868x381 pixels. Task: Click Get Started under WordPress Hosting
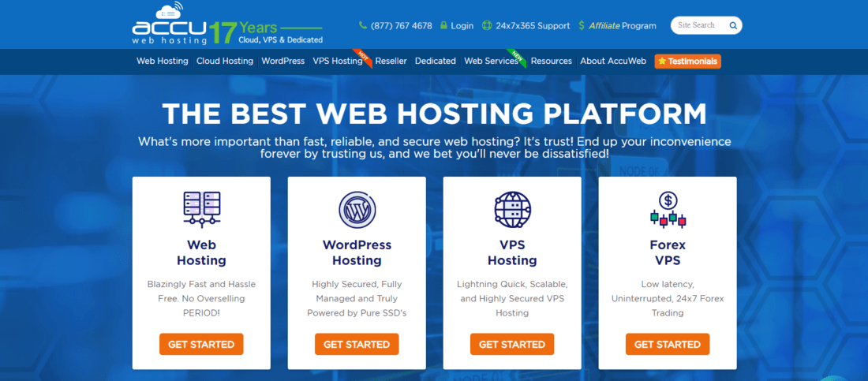coord(357,344)
